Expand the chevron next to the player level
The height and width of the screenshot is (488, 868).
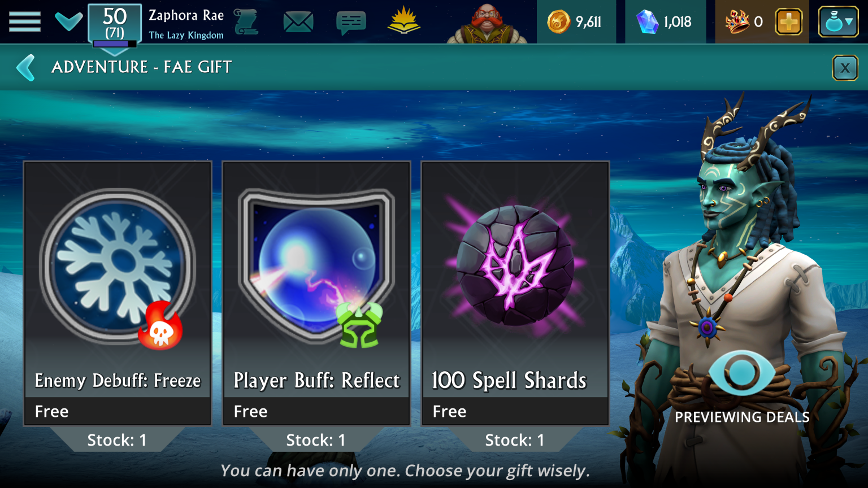tap(68, 22)
